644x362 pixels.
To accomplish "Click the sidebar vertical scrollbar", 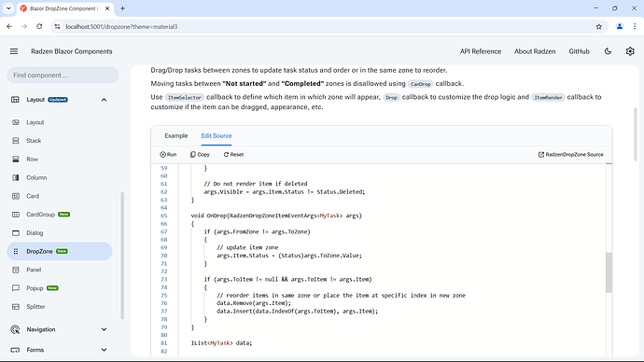I will click(x=122, y=256).
